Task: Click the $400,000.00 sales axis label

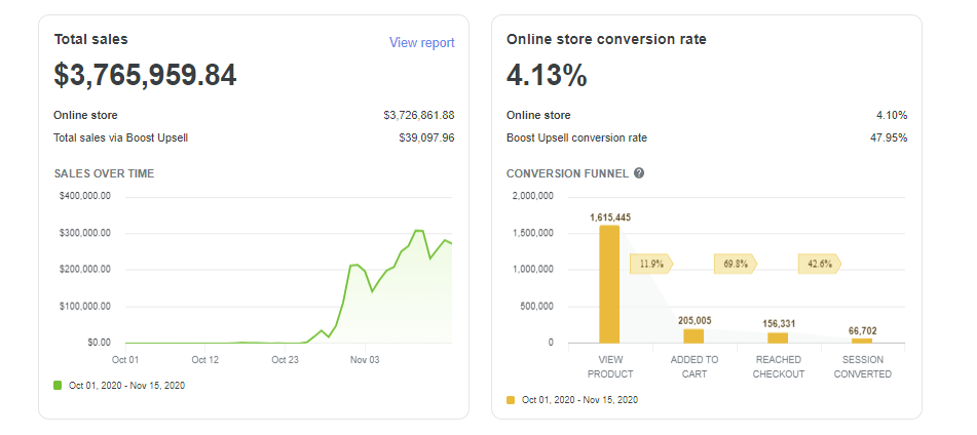Action: (x=85, y=196)
